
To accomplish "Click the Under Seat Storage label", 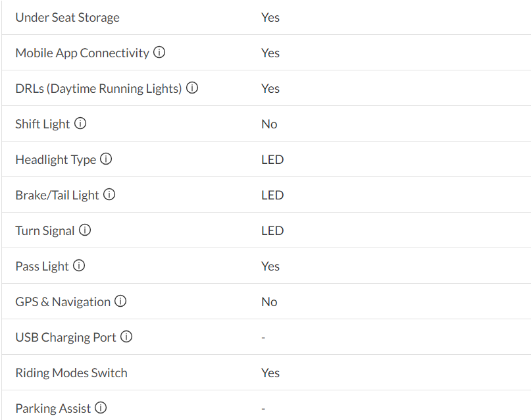I will click(x=68, y=17).
